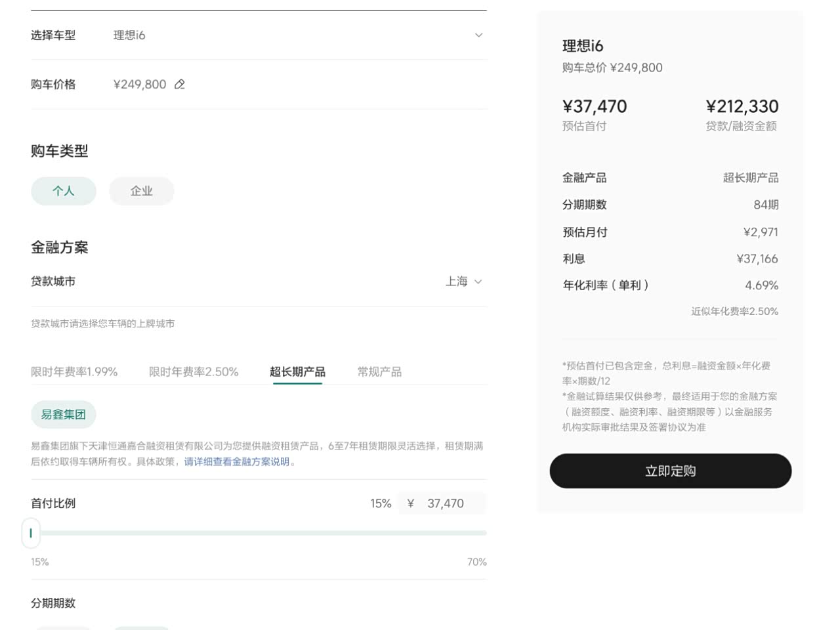Click the 理想i6 heading in summary card
The width and height of the screenshot is (840, 630).
583,46
